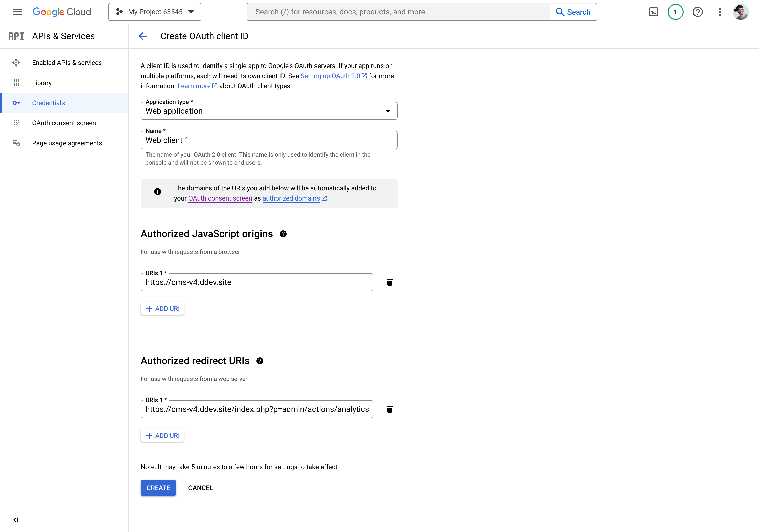
Task: Click the CREATE button
Action: pyautogui.click(x=158, y=488)
